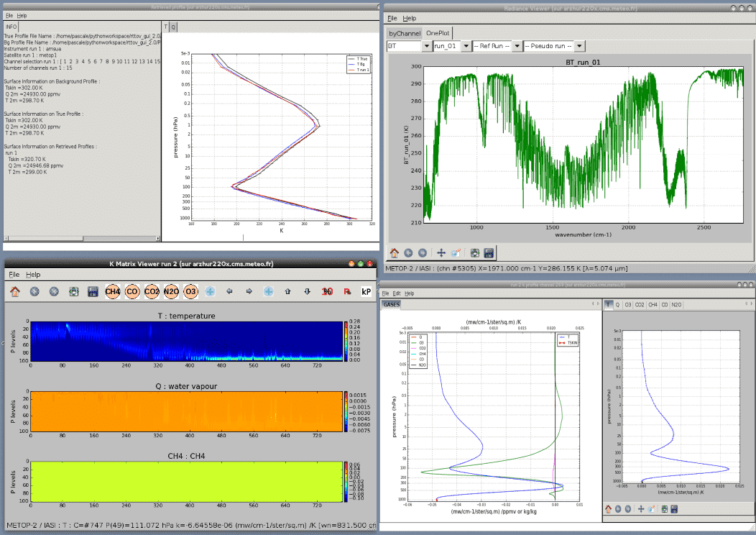Switch to the byChannel tab
This screenshot has width=756, height=535.
tap(405, 33)
